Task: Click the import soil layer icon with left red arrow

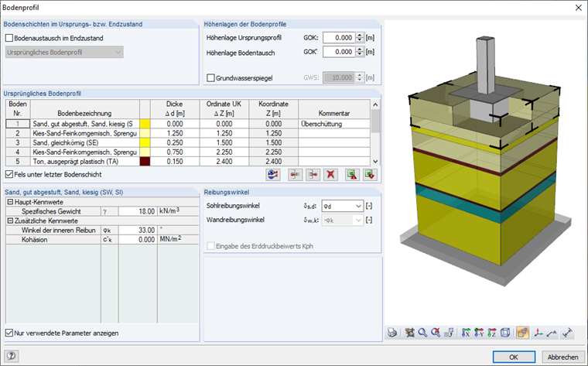Action: coord(295,175)
